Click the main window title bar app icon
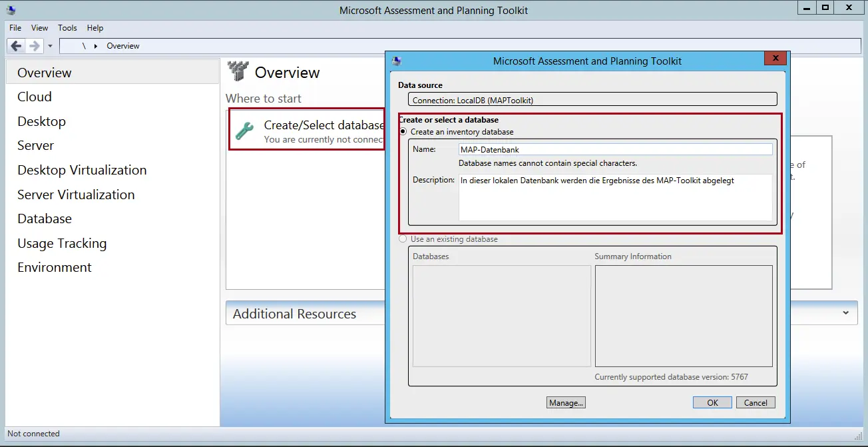Viewport: 868px width, 447px height. [x=11, y=10]
